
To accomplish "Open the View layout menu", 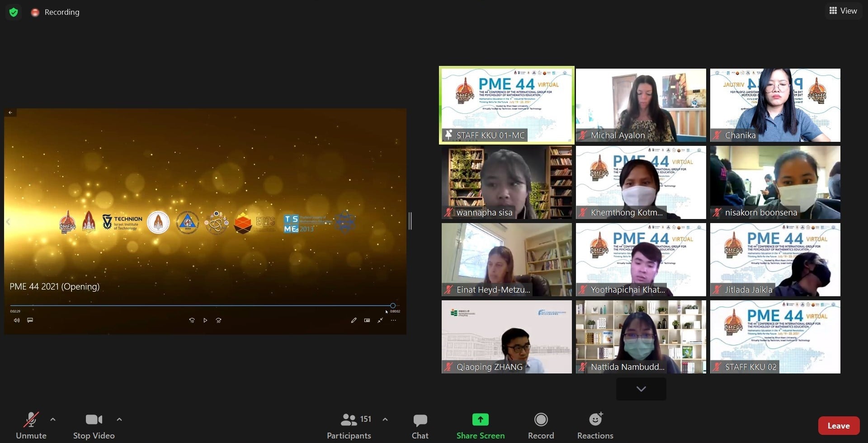I will (843, 11).
